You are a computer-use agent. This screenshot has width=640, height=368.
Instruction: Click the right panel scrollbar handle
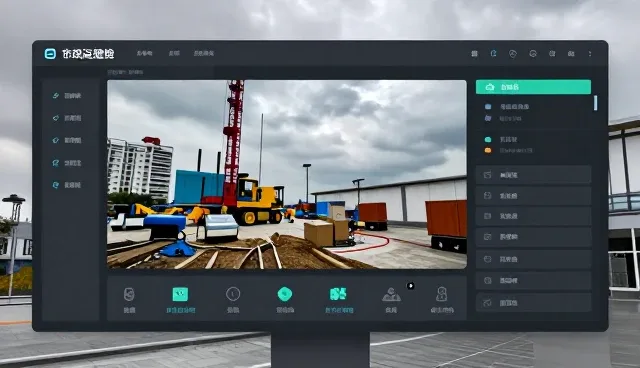(x=596, y=103)
